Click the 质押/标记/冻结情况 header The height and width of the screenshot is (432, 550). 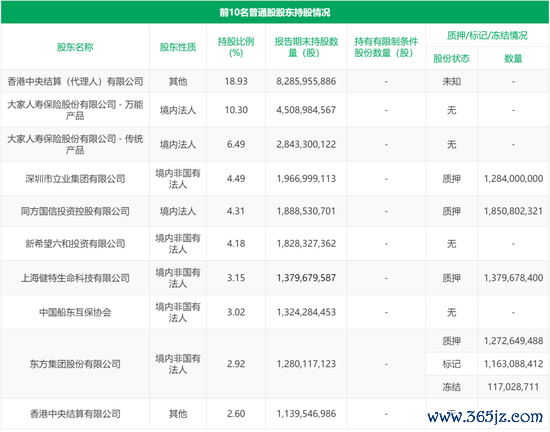tap(487, 35)
